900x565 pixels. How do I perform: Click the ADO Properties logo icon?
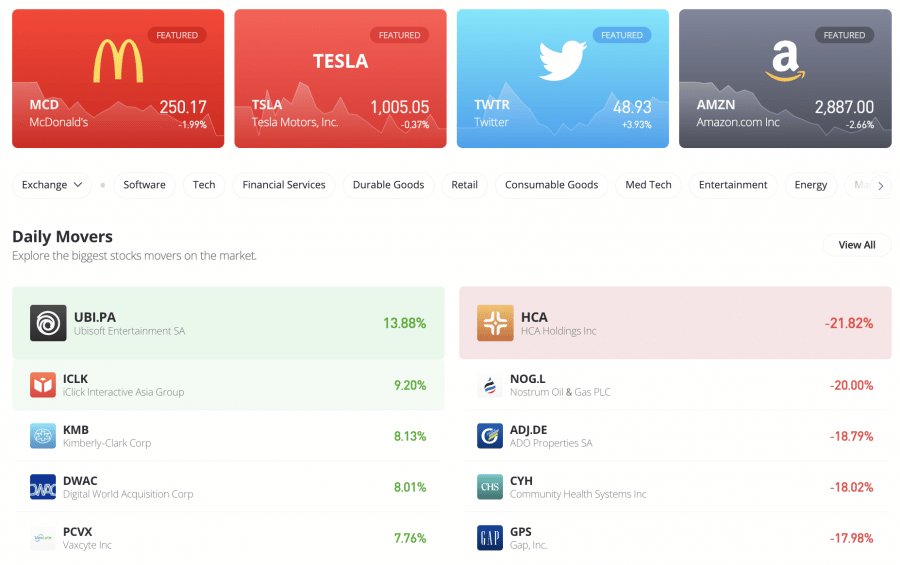(x=490, y=436)
